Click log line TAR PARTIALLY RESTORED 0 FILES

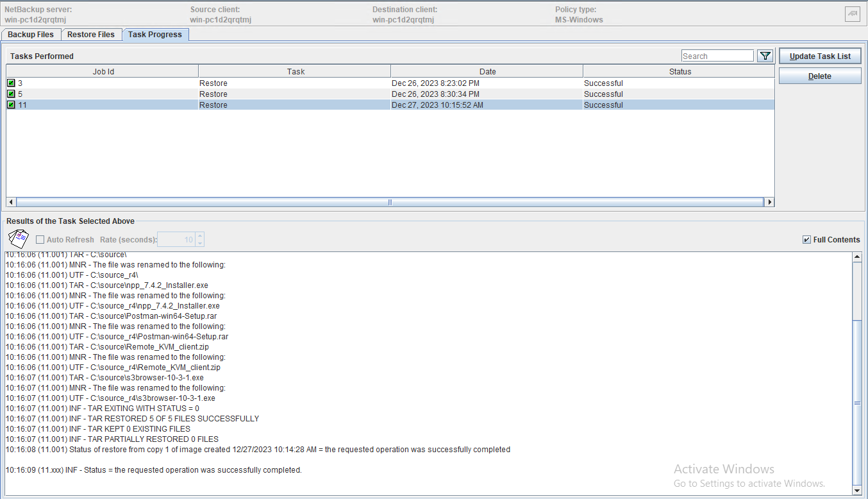(112, 439)
